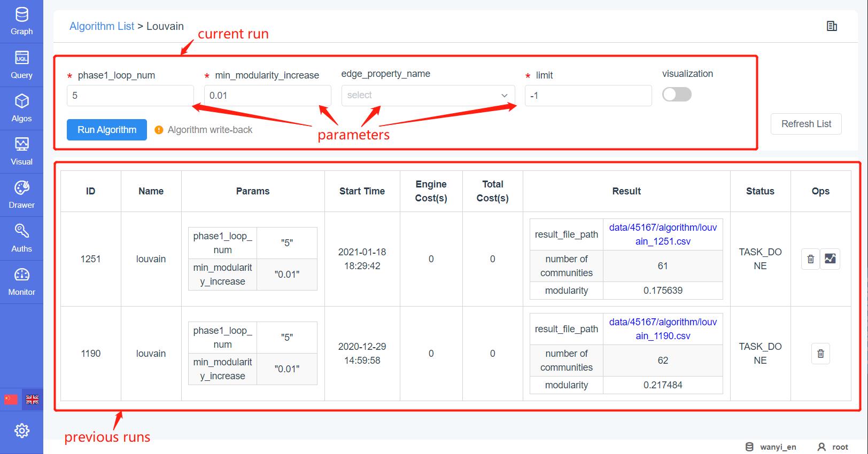Expand the edge_property_name select dropdown
Viewport: 868px width, 454px height.
(x=428, y=95)
